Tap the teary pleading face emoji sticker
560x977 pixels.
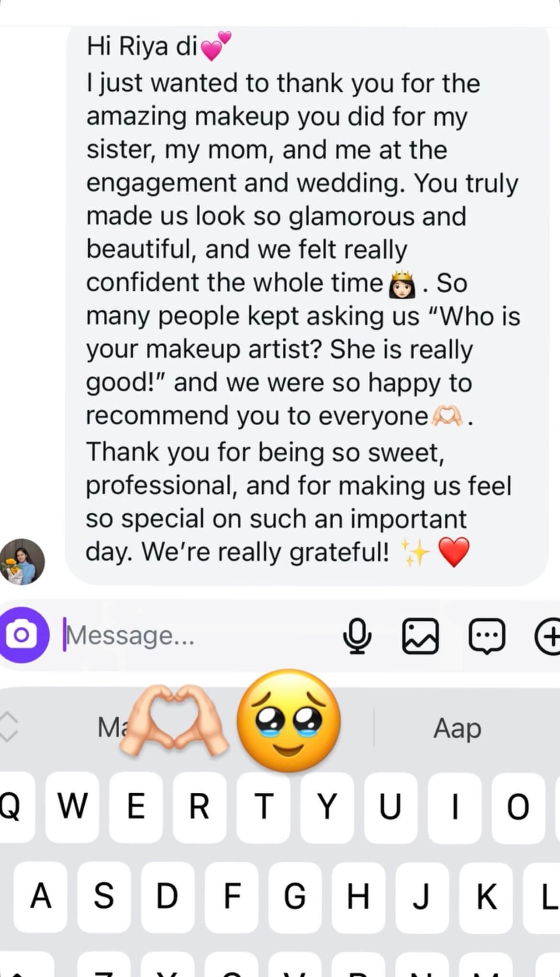pos(289,719)
